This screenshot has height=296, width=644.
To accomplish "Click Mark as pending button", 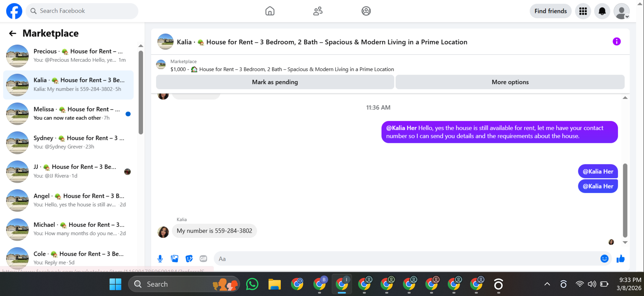I will pos(275,82).
